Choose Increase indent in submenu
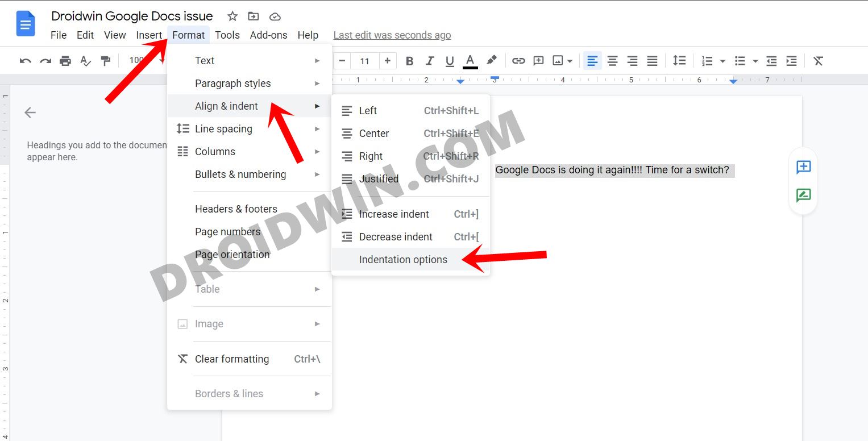Screen dimensions: 868x441 click(x=410, y=214)
